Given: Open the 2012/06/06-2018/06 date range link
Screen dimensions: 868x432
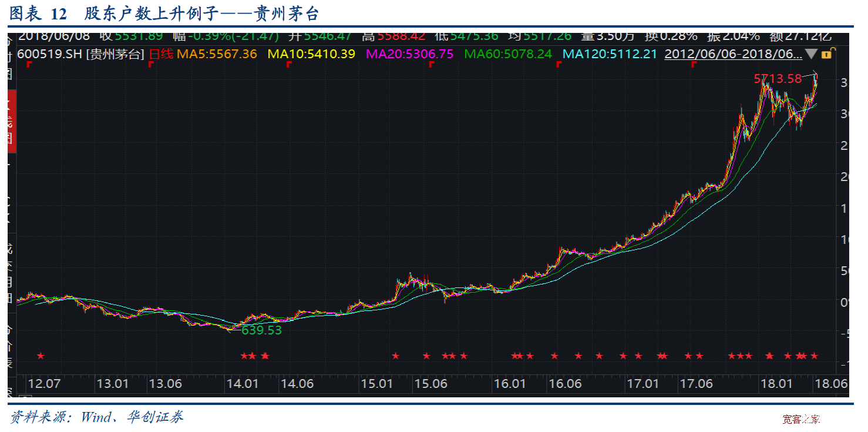Looking at the screenshot, I should (733, 54).
